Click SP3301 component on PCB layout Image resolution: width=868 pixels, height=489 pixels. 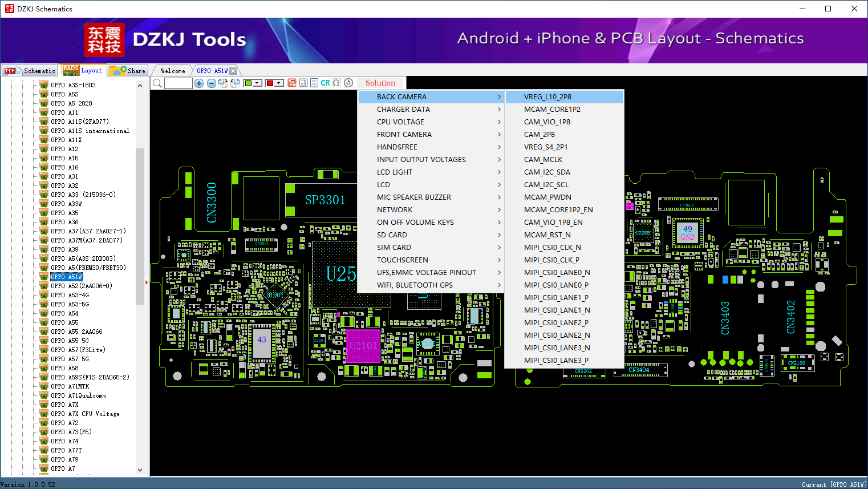(325, 200)
